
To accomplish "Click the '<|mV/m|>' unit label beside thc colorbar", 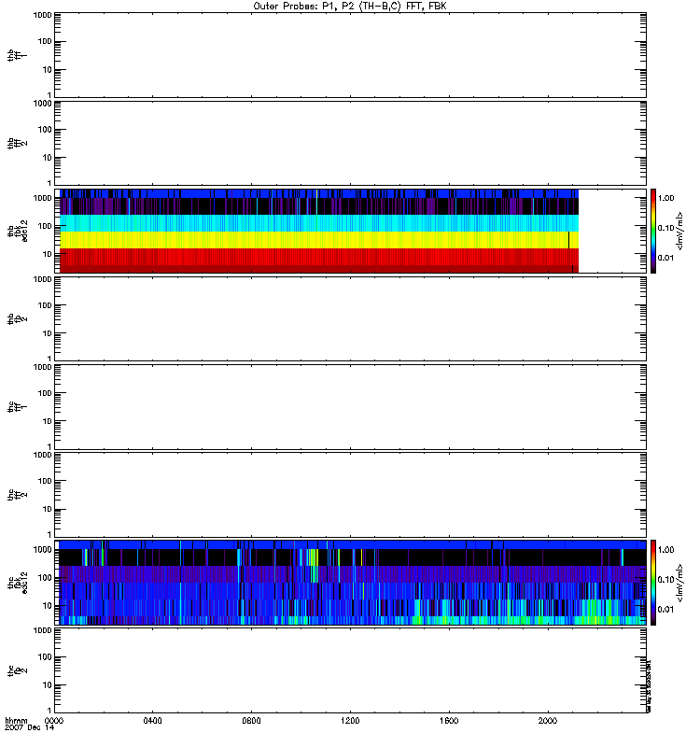I will (680, 583).
